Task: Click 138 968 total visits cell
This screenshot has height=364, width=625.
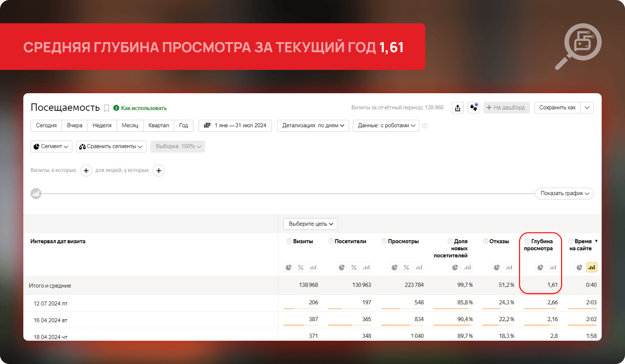Action: pyautogui.click(x=308, y=285)
